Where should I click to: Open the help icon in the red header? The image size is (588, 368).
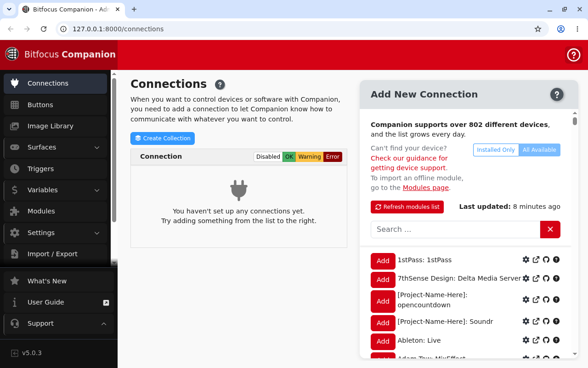coord(574,55)
